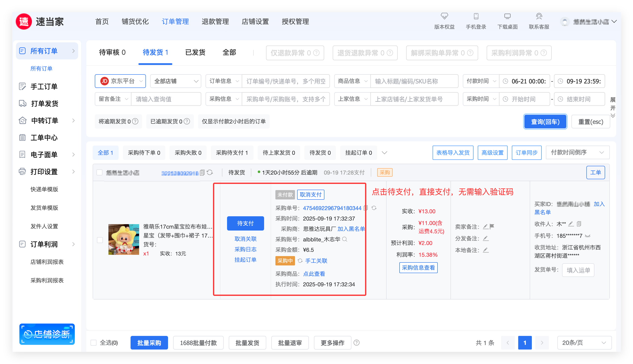Check the order header checkbox
This screenshot has width=633, height=364.
point(99,172)
